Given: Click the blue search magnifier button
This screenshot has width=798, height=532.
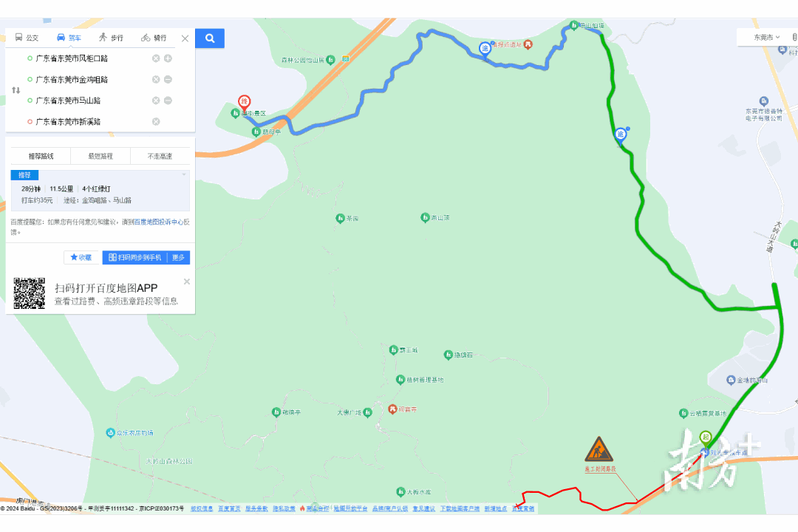Looking at the screenshot, I should (x=210, y=38).
